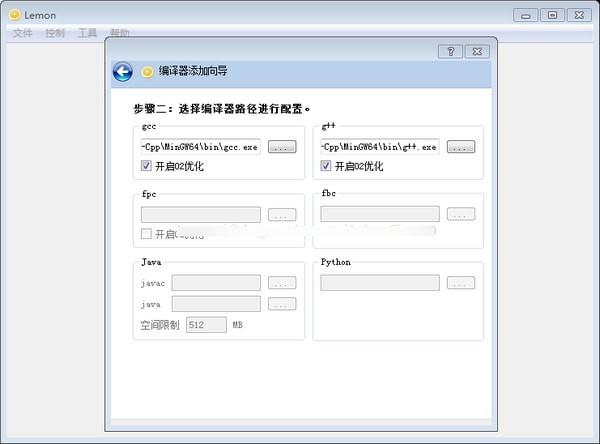Screen dimensions: 600x444
Task: Click the g++ path input field
Action: tap(380, 147)
